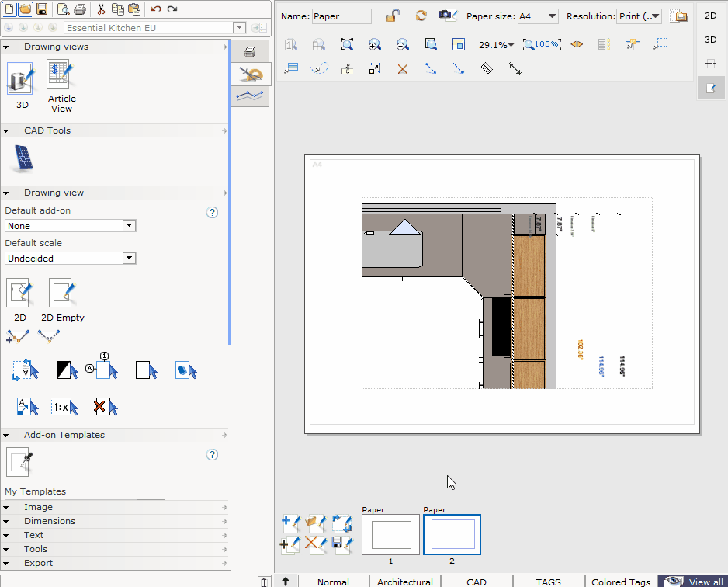The image size is (728, 587).
Task: Set zoom to 100% button
Action: pos(542,44)
